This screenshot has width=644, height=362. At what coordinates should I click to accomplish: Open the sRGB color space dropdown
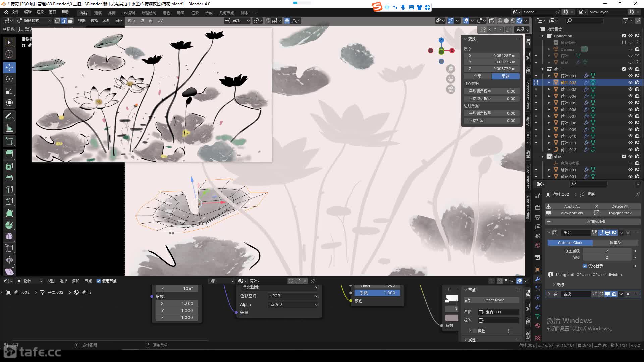coord(293,296)
